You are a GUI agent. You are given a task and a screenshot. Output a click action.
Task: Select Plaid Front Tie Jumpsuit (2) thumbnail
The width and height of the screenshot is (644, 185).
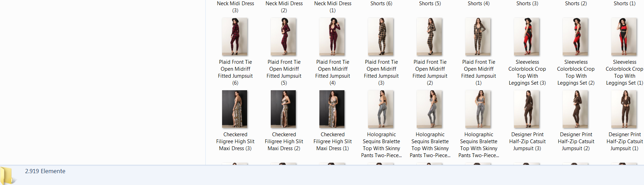(430, 37)
